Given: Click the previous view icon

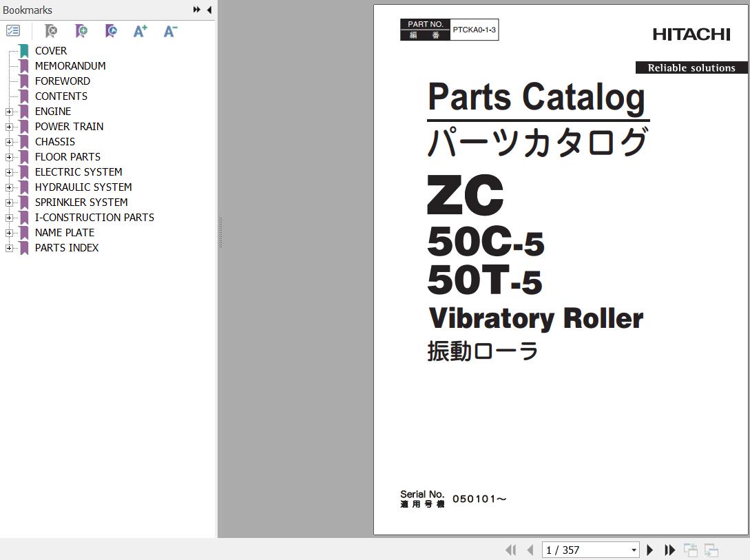Looking at the screenshot, I should tap(691, 550).
